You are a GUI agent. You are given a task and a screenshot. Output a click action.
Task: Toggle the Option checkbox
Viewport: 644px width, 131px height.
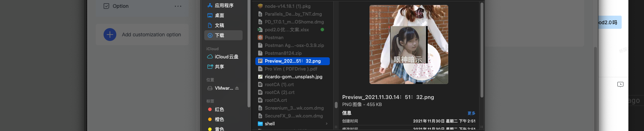pyautogui.click(x=106, y=6)
